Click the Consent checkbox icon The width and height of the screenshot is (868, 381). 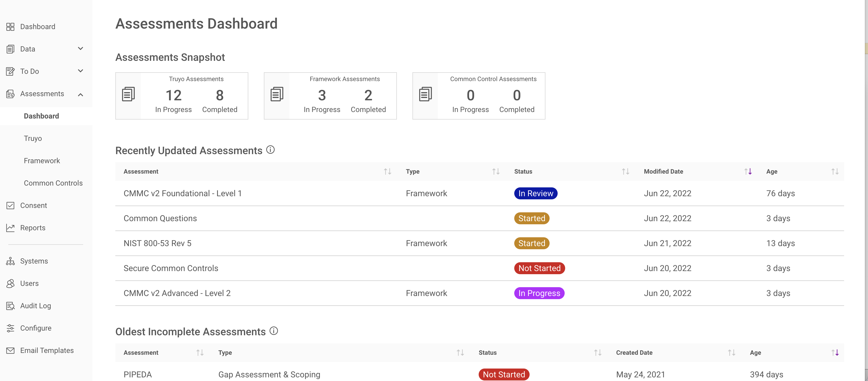[10, 205]
